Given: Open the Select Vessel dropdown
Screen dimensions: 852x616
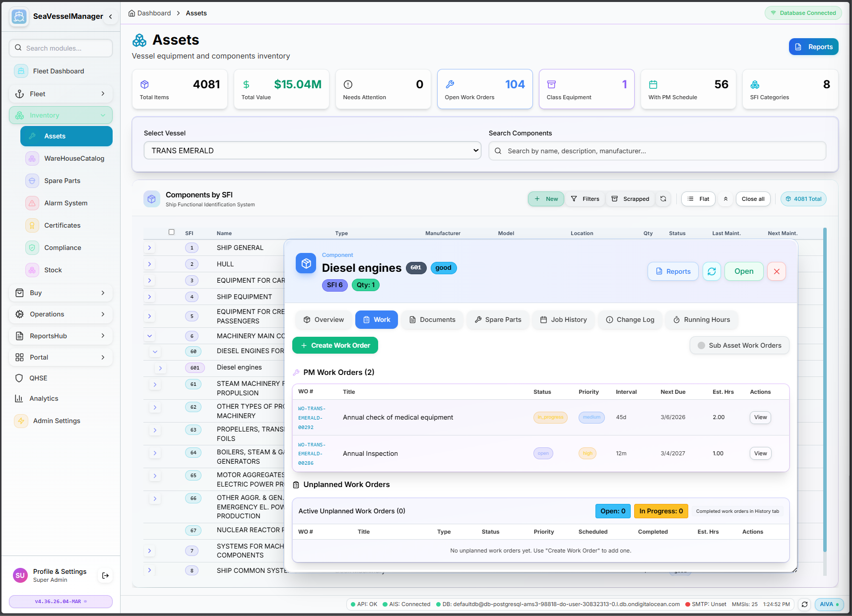Looking at the screenshot, I should tap(312, 150).
